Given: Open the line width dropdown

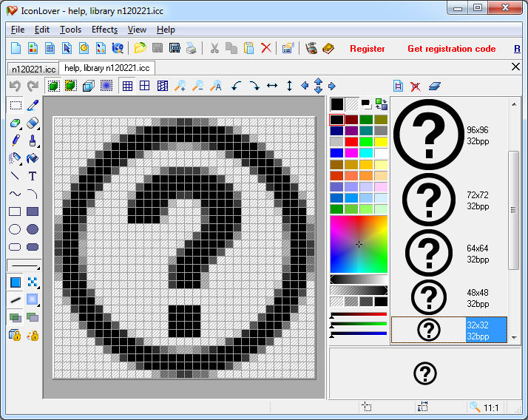Looking at the screenshot, I should (x=24, y=265).
